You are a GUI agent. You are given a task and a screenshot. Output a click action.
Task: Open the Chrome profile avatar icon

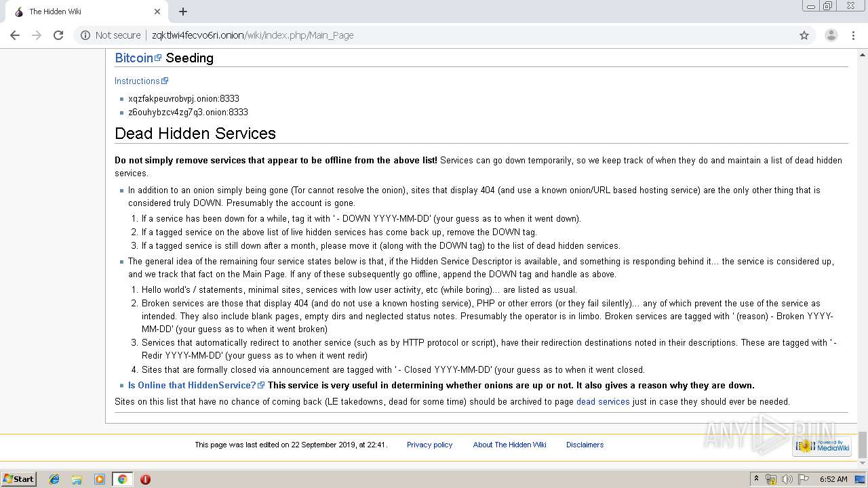coord(831,35)
